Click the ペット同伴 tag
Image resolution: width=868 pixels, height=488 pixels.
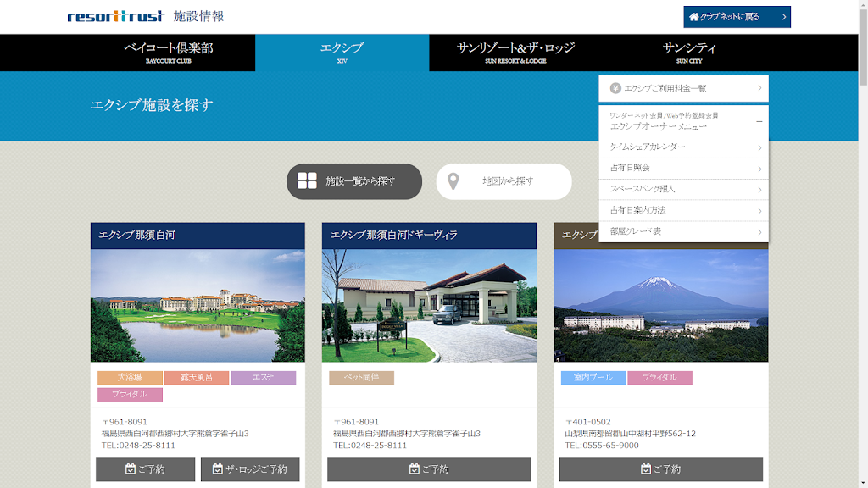(361, 378)
